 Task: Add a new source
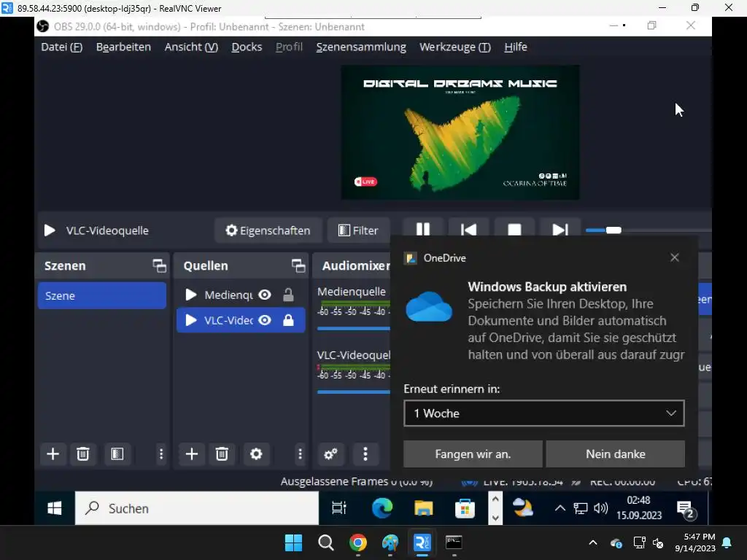tap(192, 454)
